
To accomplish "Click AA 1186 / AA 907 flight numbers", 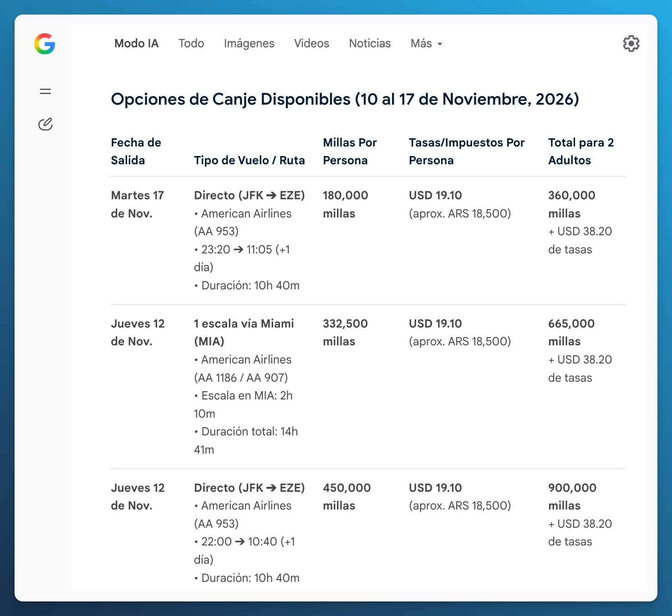I will [x=241, y=378].
